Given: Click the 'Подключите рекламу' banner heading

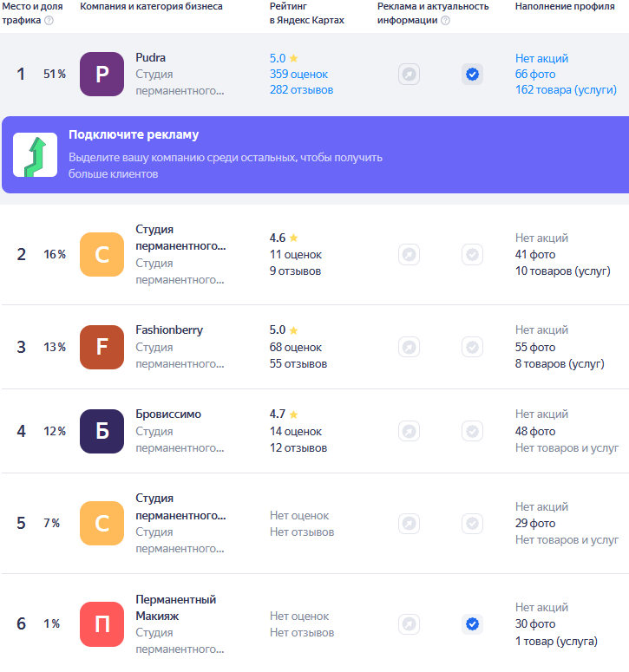Looking at the screenshot, I should pos(134,135).
